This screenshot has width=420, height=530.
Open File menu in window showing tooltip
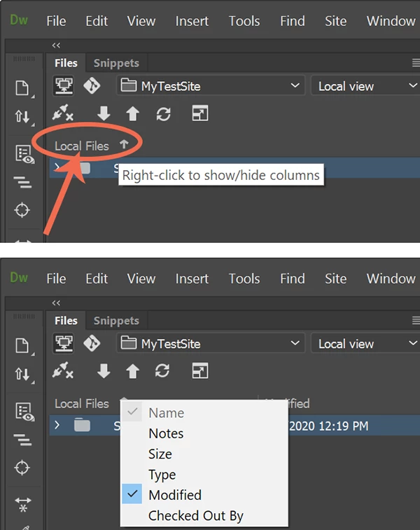(56, 21)
